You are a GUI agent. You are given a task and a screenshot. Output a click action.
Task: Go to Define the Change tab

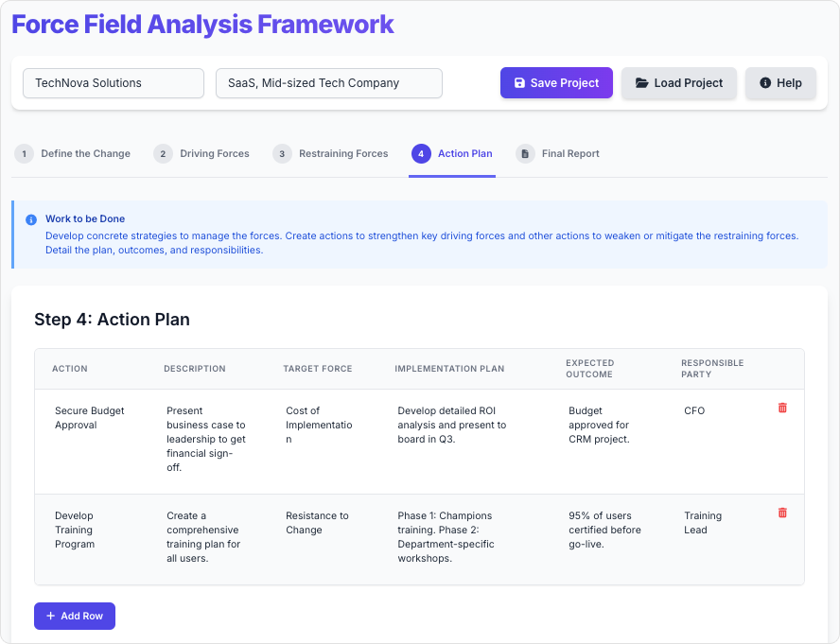click(72, 154)
